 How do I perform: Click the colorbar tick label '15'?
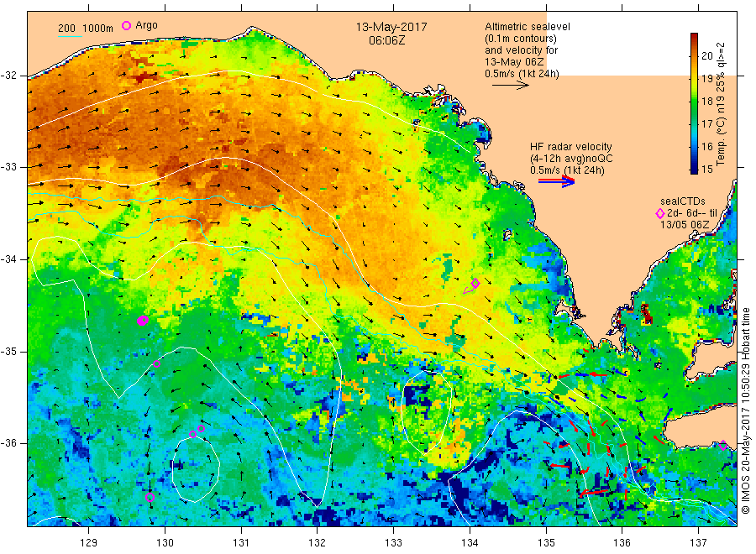coord(706,169)
